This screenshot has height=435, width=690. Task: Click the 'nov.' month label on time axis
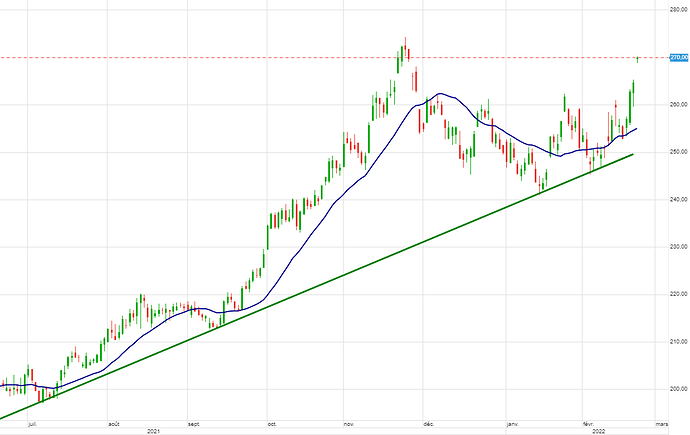(x=348, y=423)
